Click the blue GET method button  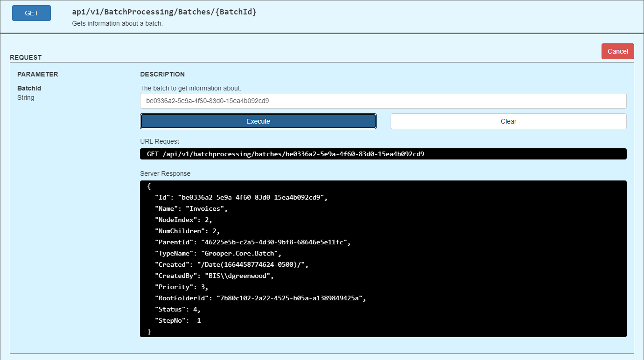[x=31, y=13]
